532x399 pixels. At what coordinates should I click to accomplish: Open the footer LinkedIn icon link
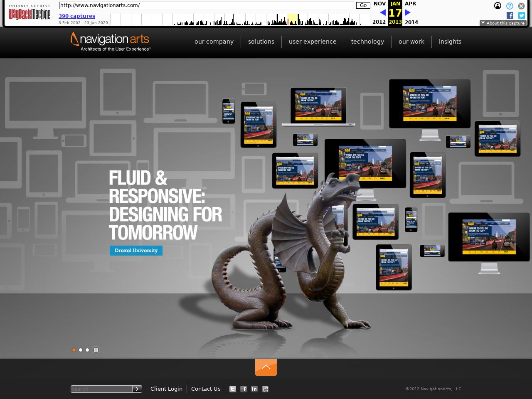tap(254, 389)
